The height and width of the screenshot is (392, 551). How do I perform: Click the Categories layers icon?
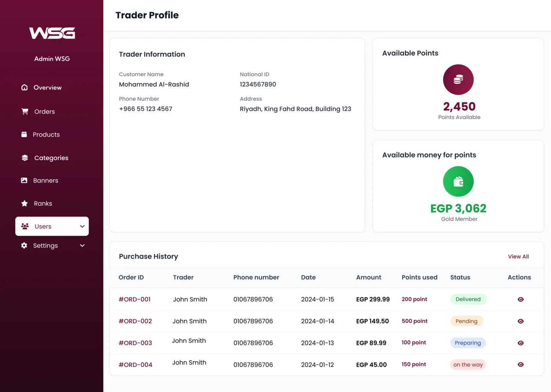coord(25,158)
